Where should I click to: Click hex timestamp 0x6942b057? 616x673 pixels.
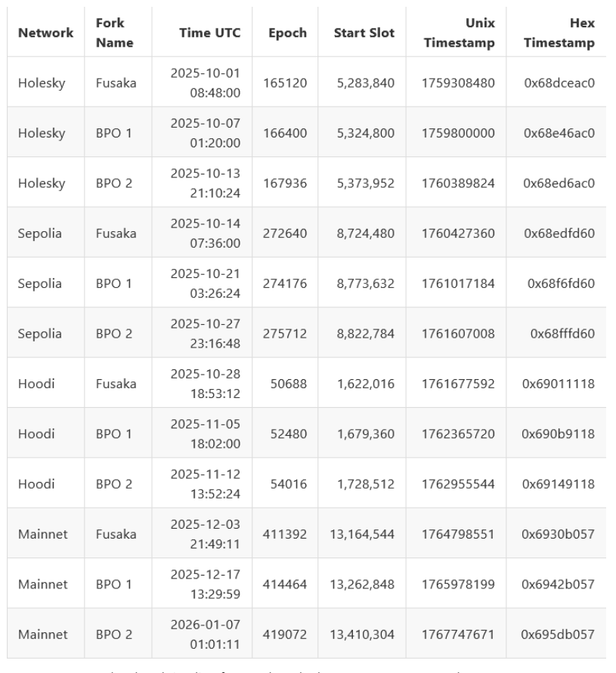pyautogui.click(x=559, y=583)
